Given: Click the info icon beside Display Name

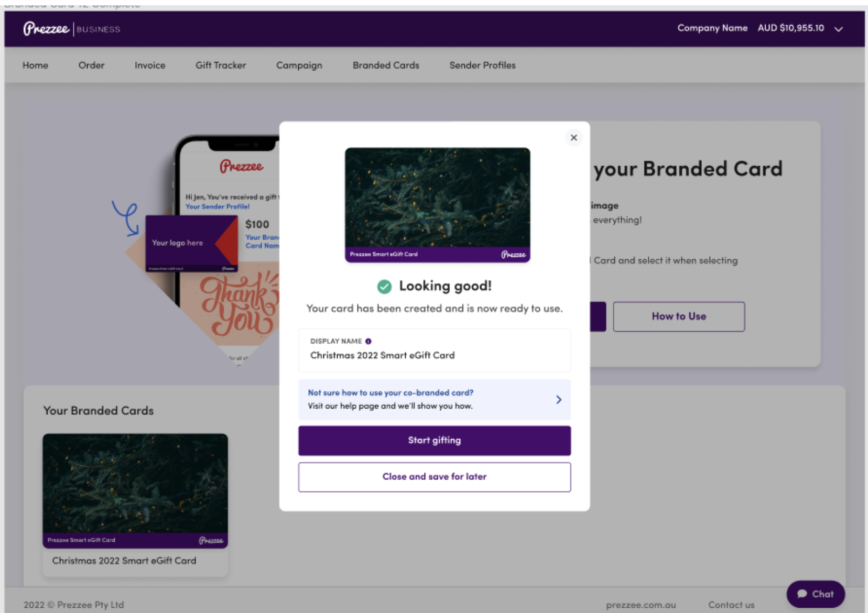Looking at the screenshot, I should 367,341.
